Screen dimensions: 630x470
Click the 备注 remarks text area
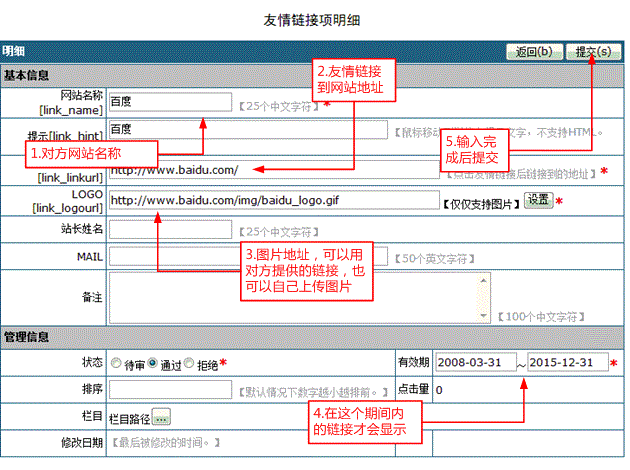click(x=300, y=297)
